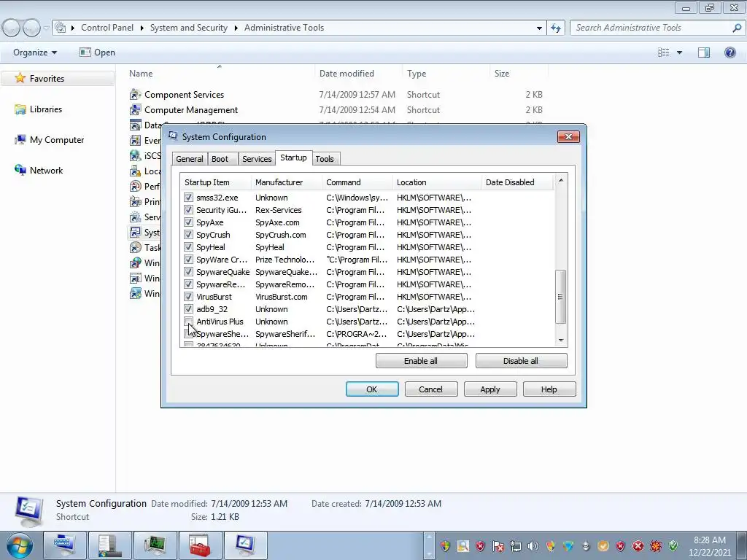Viewport: 747px width, 560px height.
Task: Open the computer tower taskbar icon
Action: coord(109,545)
